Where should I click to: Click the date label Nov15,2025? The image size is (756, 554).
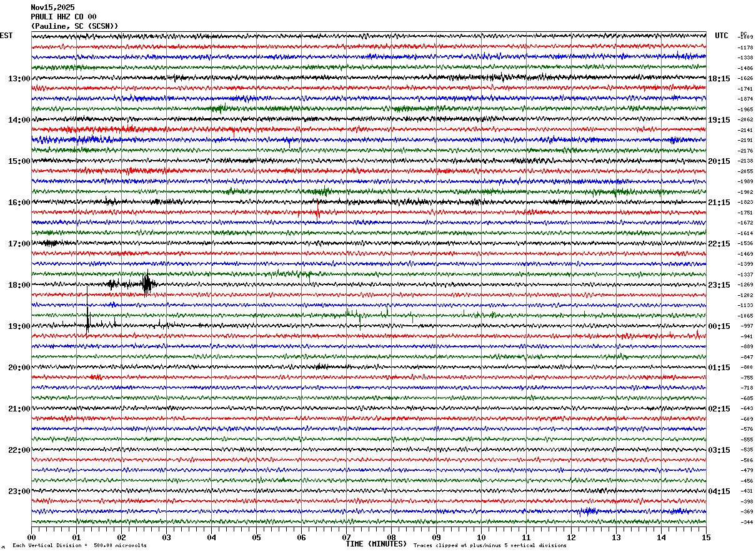(52, 8)
